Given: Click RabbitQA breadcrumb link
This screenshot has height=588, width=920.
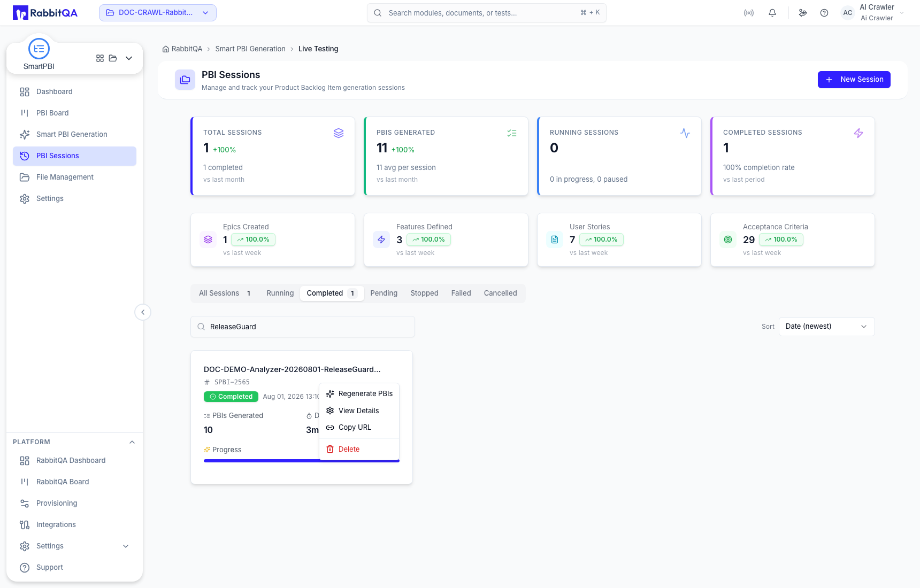Looking at the screenshot, I should 187,49.
